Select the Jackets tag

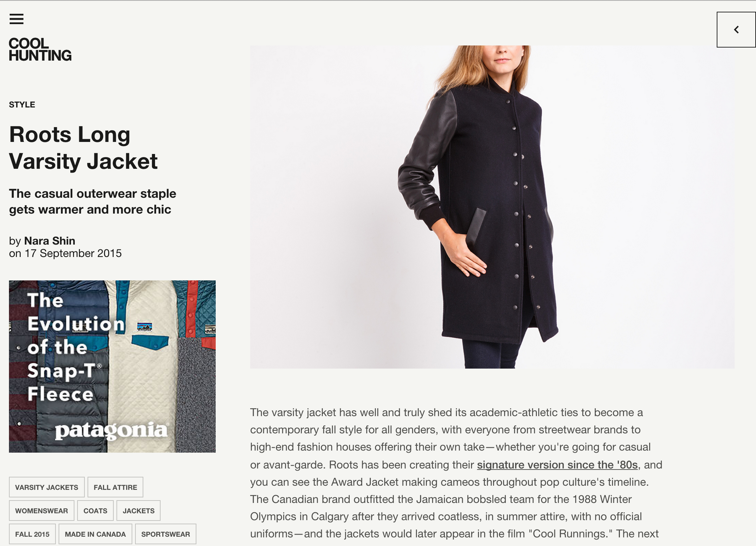coord(139,511)
